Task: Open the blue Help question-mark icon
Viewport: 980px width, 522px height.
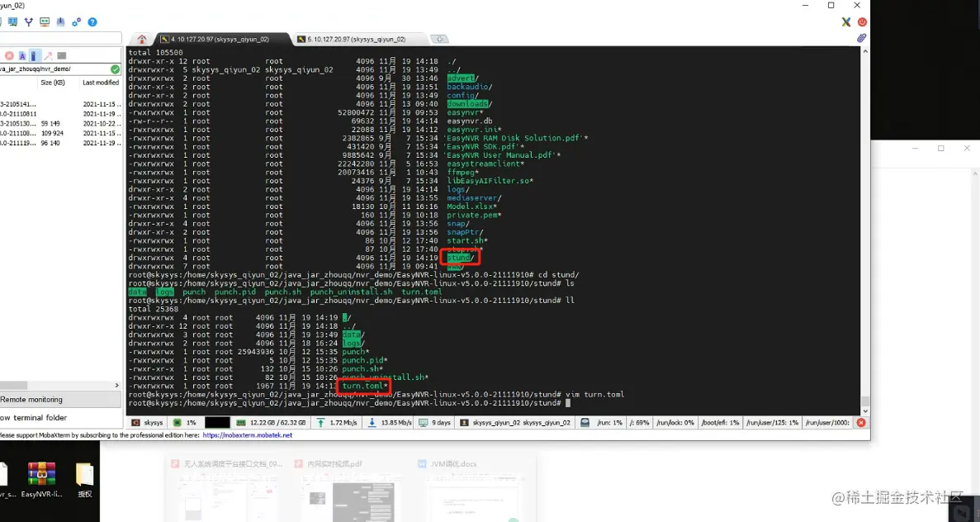Action: click(92, 21)
